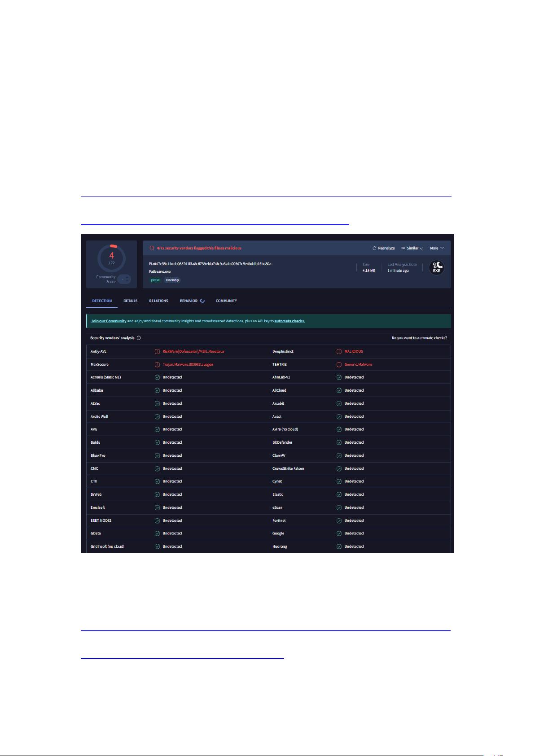Click the check icon for ClamAV
This screenshot has width=535, height=756.
point(339,455)
